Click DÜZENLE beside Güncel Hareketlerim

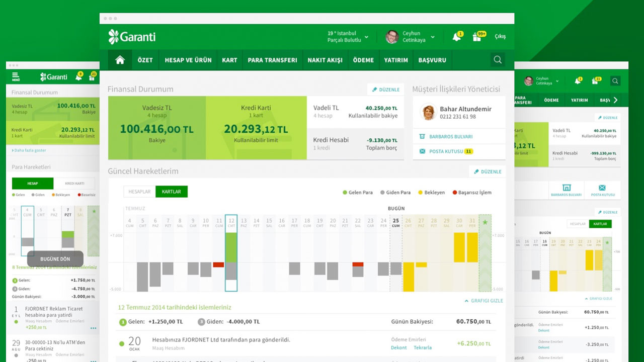coord(487,171)
